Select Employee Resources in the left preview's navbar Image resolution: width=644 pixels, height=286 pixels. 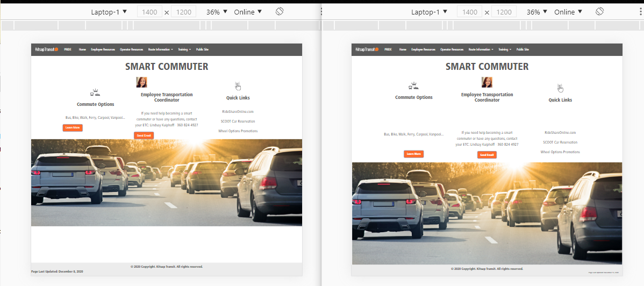pos(103,49)
